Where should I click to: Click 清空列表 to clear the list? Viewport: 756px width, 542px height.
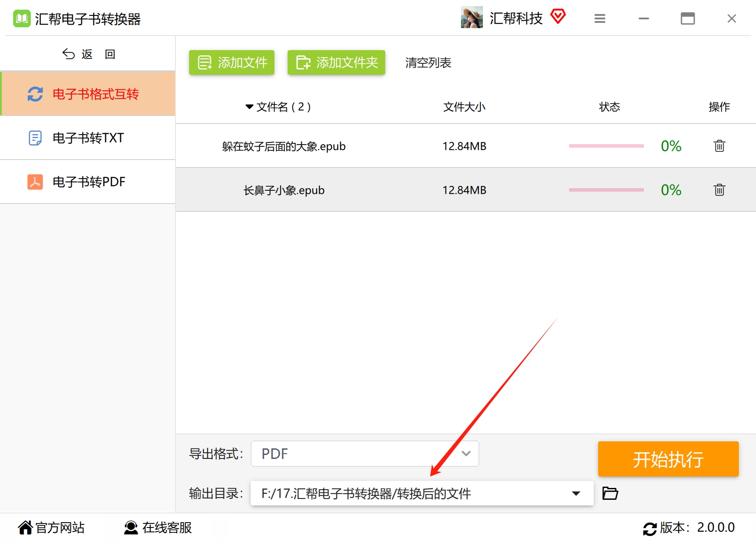coord(428,62)
